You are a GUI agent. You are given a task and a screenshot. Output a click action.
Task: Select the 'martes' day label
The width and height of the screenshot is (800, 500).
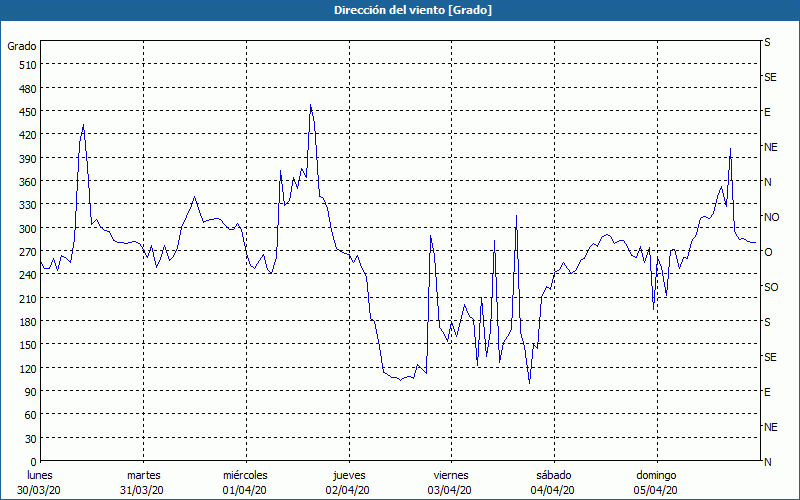[144, 475]
